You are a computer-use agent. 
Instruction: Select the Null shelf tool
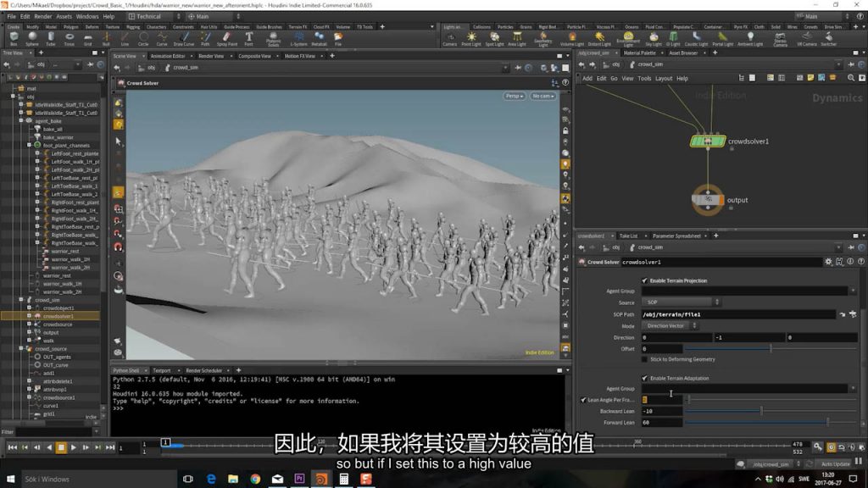106,39
